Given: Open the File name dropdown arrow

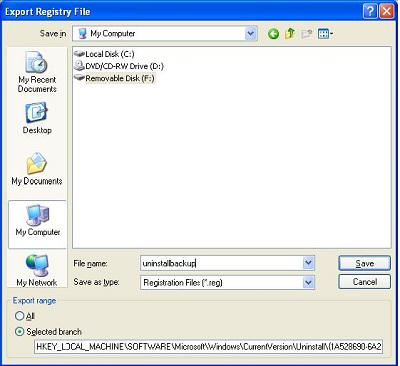Looking at the screenshot, I should [308, 263].
